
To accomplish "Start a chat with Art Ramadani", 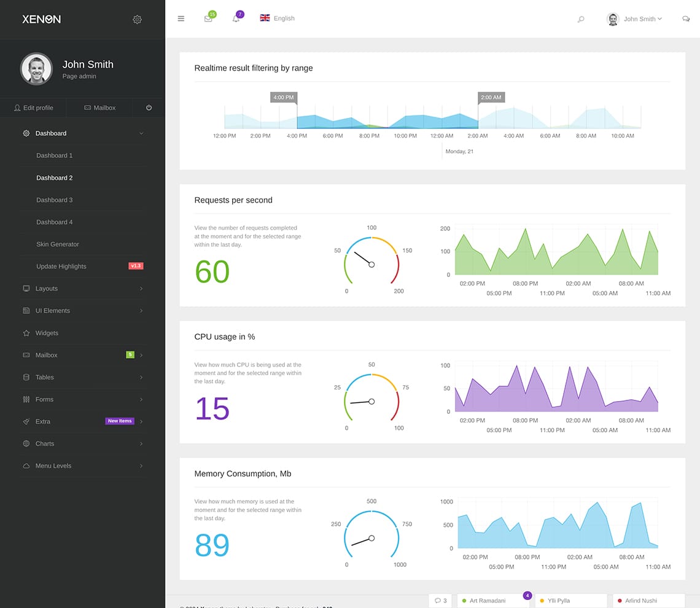I will (x=488, y=601).
